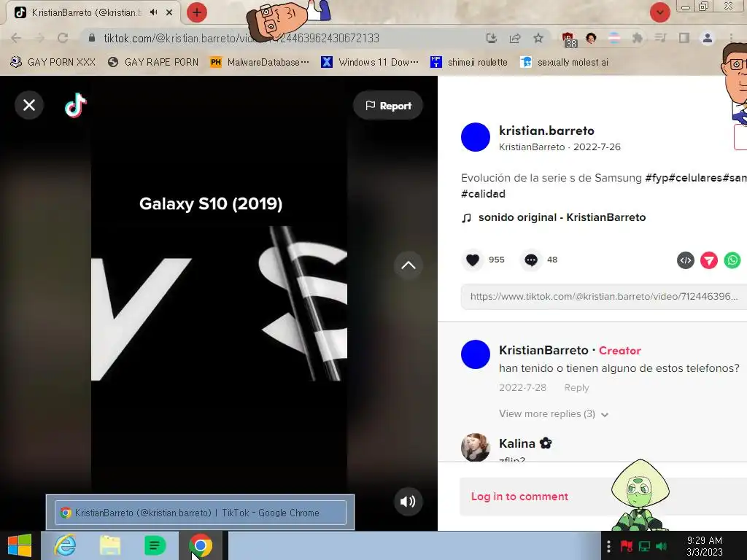
Task: Open kristian.barreto profile name
Action: (x=546, y=131)
